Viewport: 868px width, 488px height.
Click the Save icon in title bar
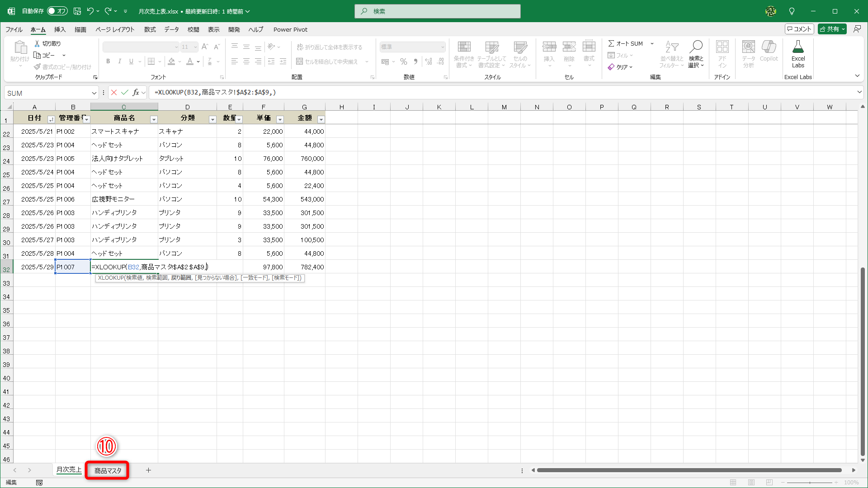77,11
